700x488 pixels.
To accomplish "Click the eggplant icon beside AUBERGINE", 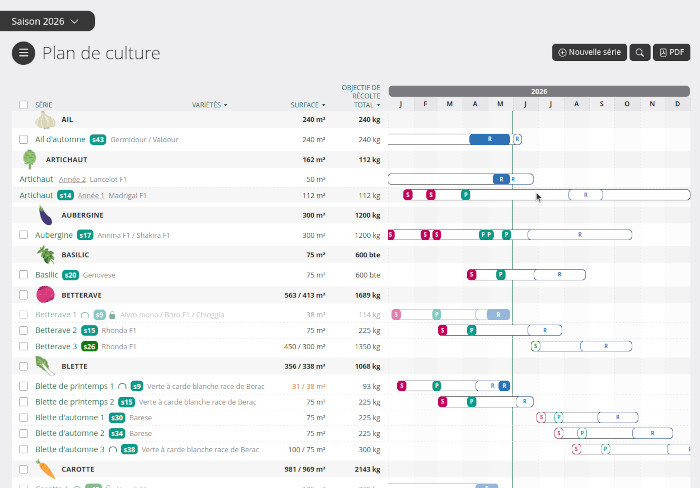I will tap(45, 215).
